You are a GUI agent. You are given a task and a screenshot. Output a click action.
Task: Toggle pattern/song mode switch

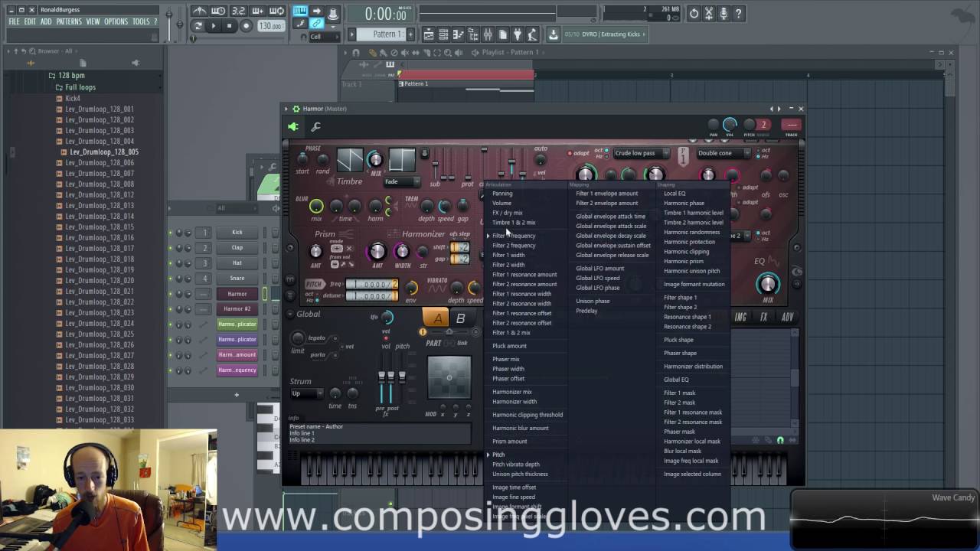[x=198, y=26]
